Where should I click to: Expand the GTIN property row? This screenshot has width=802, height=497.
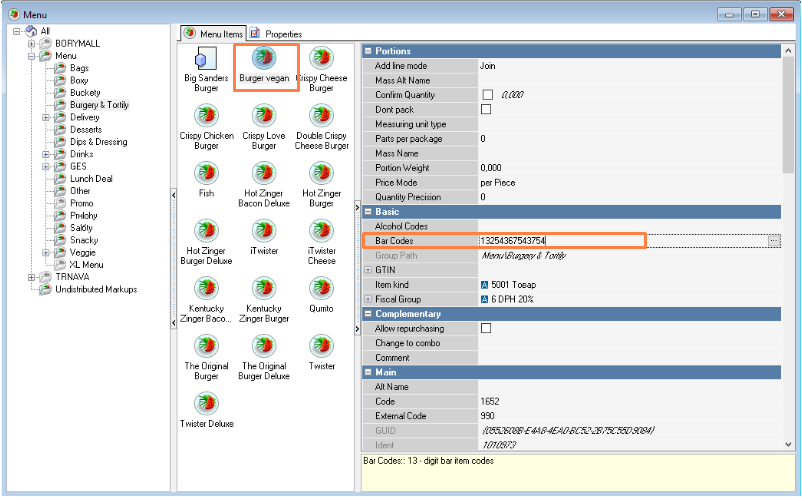[368, 270]
